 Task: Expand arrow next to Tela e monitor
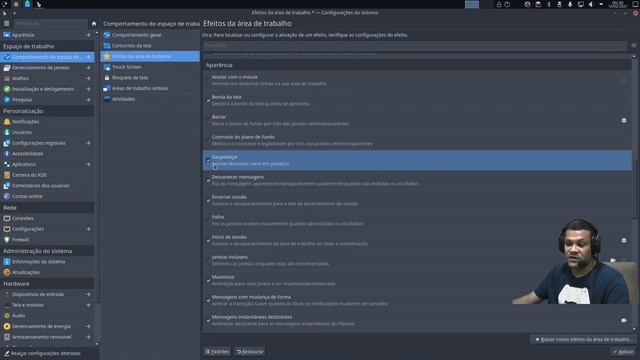[89, 305]
